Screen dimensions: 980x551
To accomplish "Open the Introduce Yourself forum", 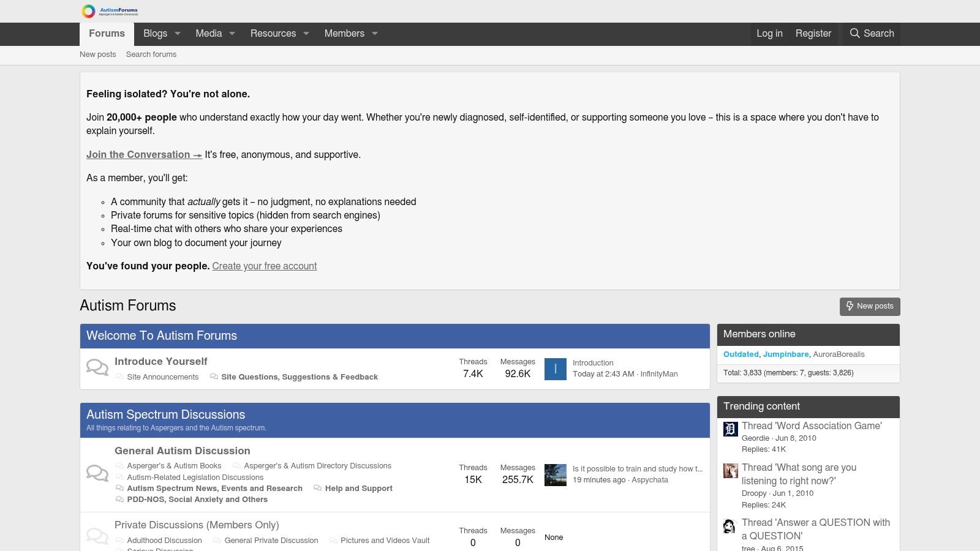I will (x=161, y=361).
